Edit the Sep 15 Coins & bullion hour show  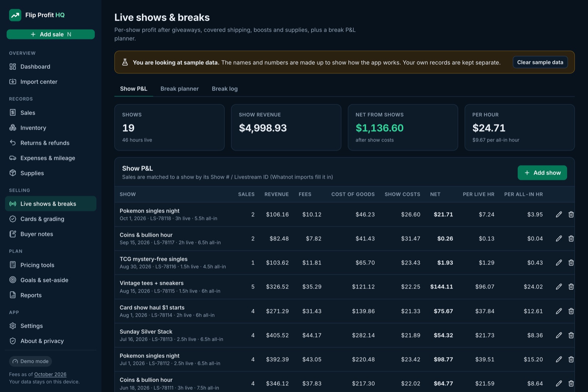tap(559, 239)
